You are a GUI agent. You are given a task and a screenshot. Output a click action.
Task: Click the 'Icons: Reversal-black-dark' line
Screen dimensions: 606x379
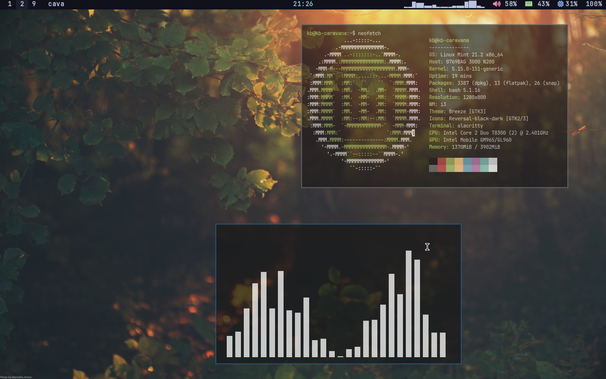(x=478, y=119)
